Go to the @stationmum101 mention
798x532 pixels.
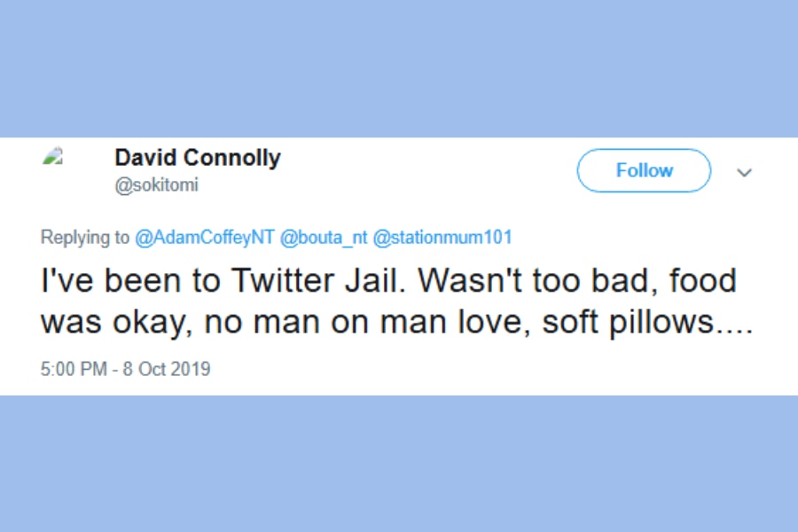pos(442,238)
